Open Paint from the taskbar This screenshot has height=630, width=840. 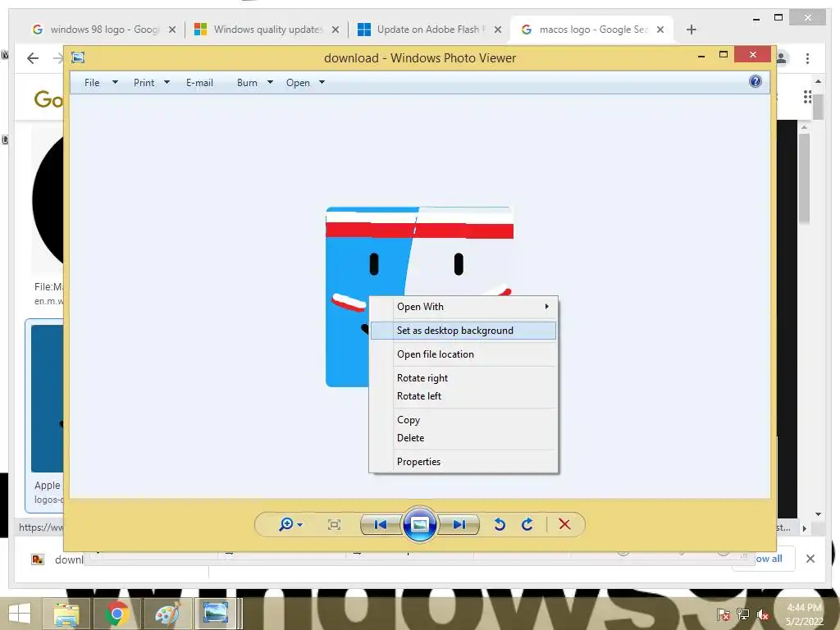tap(167, 614)
